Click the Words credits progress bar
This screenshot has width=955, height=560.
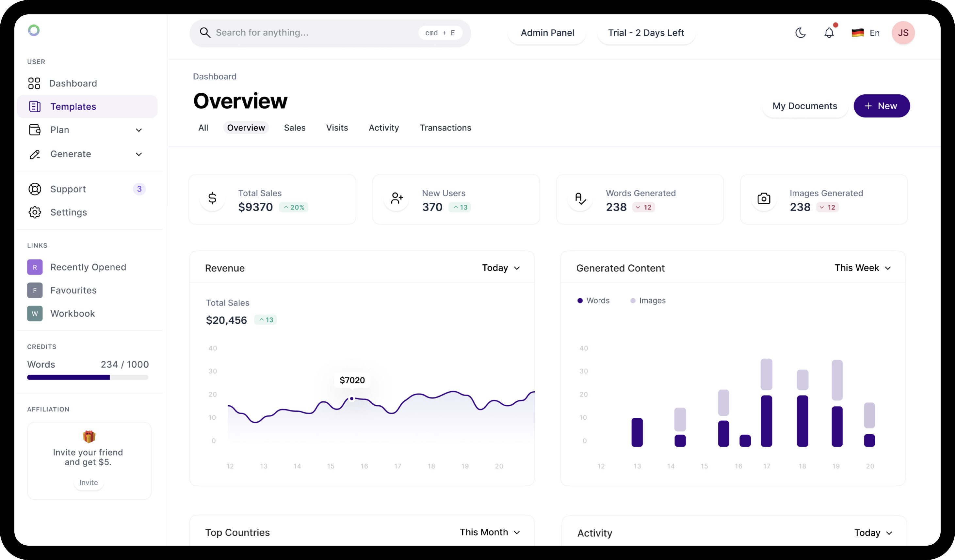(x=88, y=377)
